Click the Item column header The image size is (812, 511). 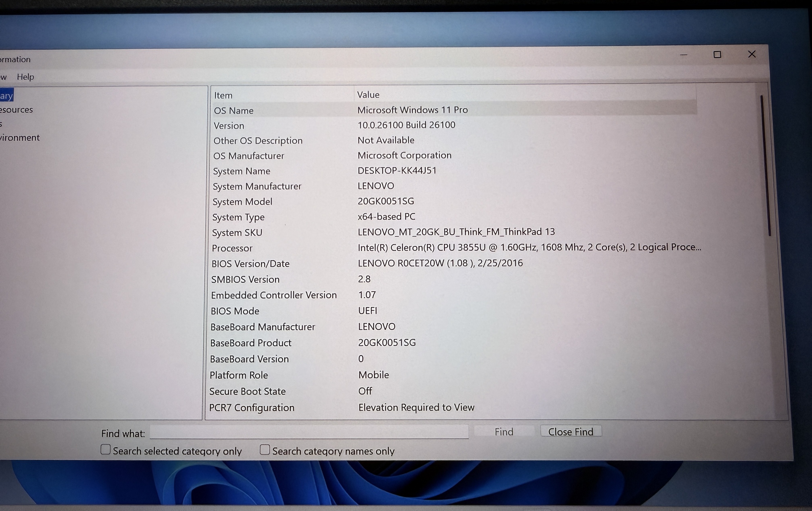click(x=223, y=95)
